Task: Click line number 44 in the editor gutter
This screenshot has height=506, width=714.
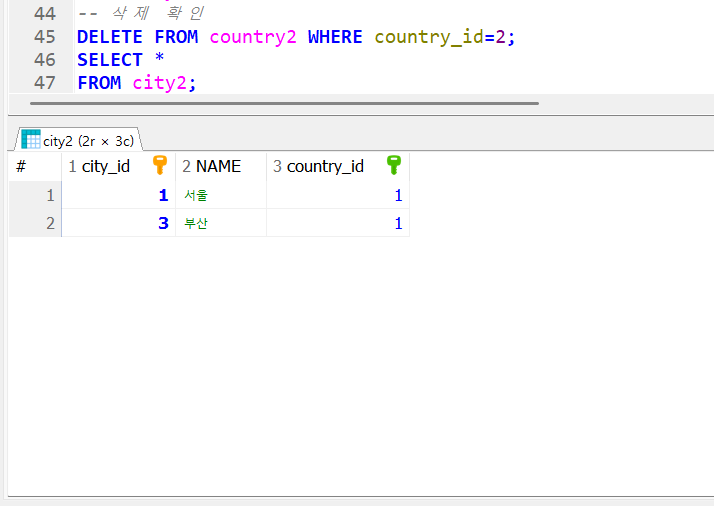Action: (45, 13)
